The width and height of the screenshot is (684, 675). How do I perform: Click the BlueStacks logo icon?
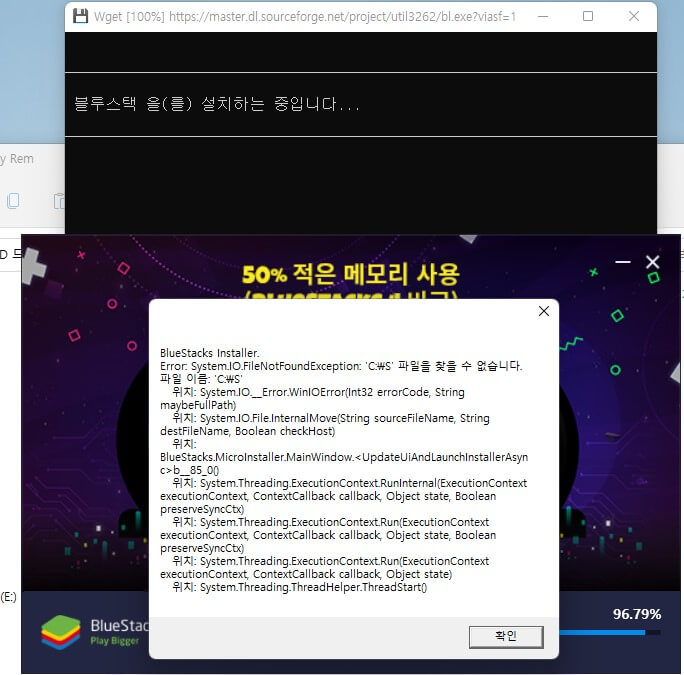61,632
